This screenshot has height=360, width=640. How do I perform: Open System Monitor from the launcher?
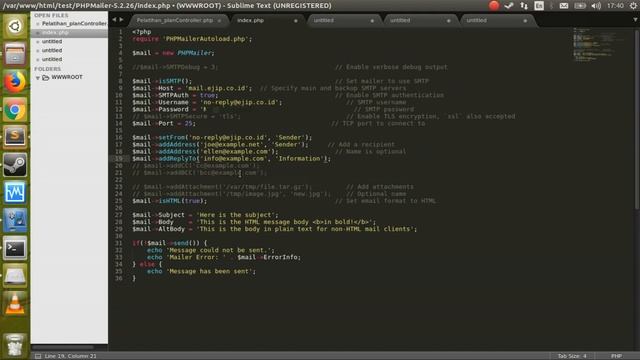coord(15,192)
